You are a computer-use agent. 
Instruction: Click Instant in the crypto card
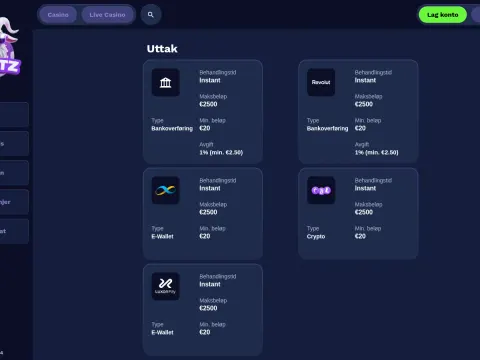pos(365,188)
